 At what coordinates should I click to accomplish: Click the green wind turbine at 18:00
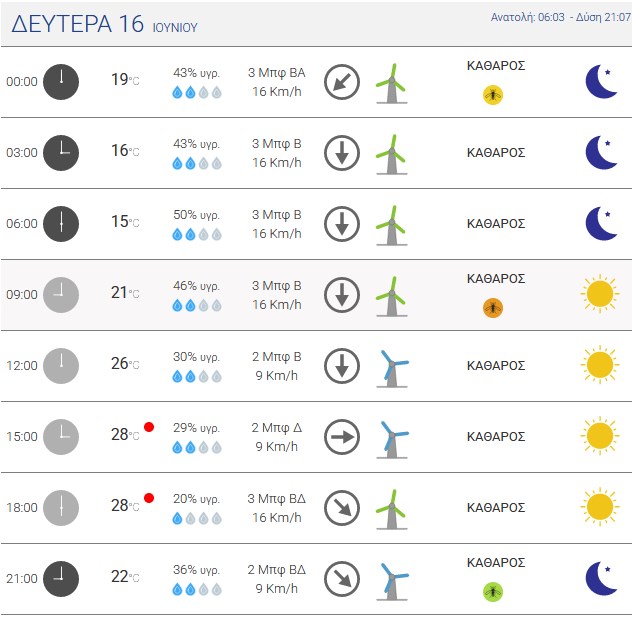click(x=391, y=509)
